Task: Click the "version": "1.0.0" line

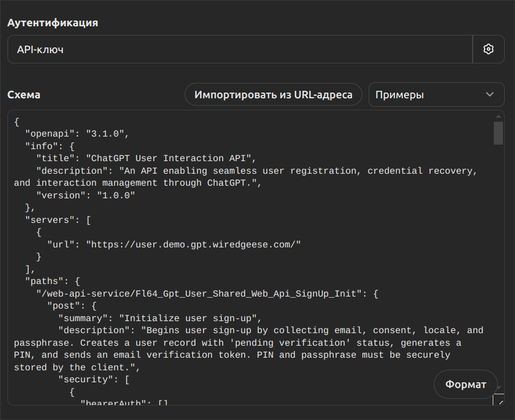Action: [86, 195]
